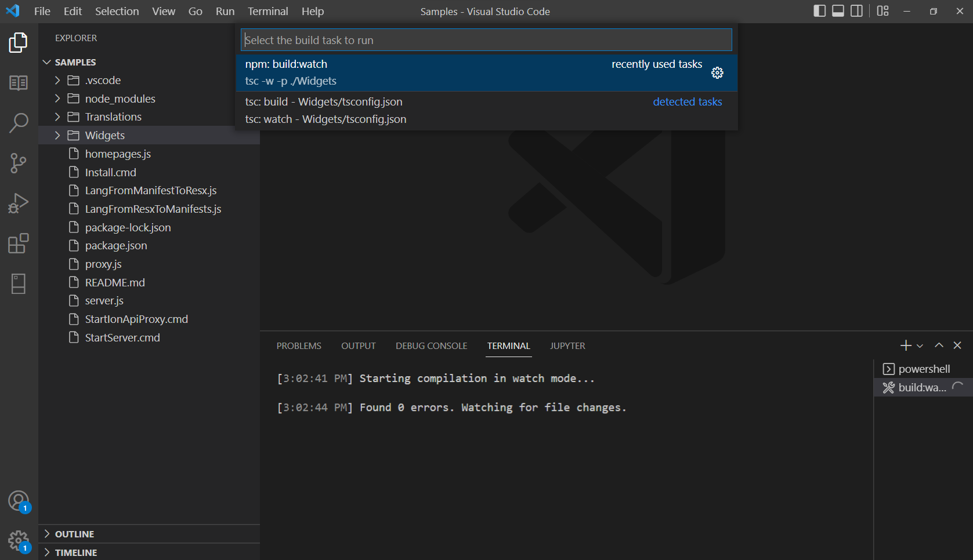Open the open-book icon view in activity bar

(x=19, y=83)
